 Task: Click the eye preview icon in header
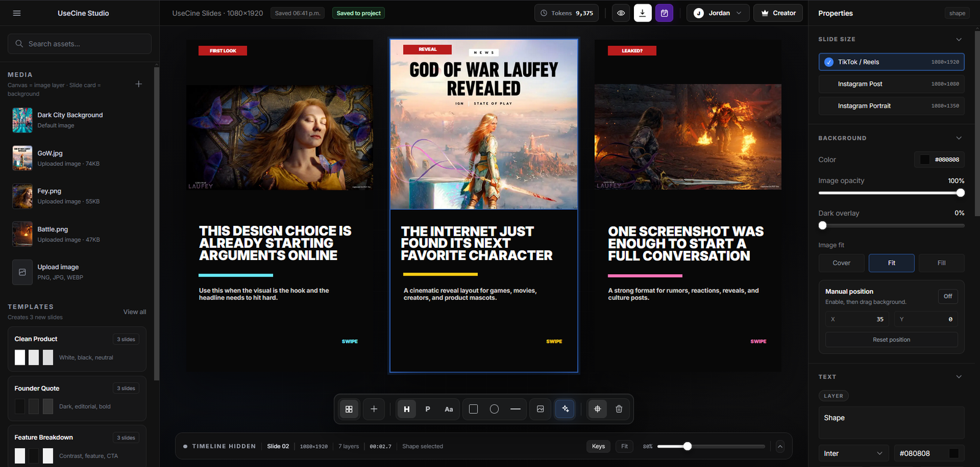[x=621, y=13]
